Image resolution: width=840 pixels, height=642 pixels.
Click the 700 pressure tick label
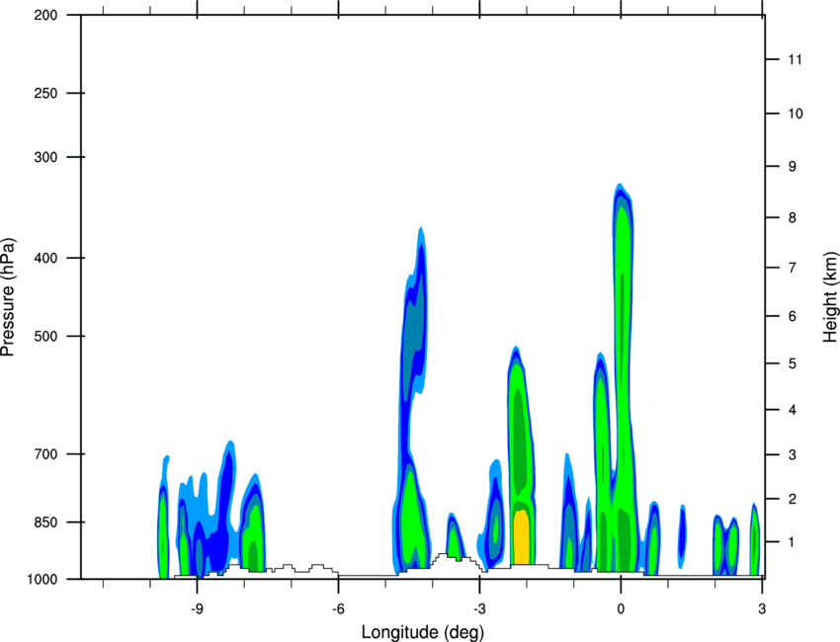tap(45, 453)
